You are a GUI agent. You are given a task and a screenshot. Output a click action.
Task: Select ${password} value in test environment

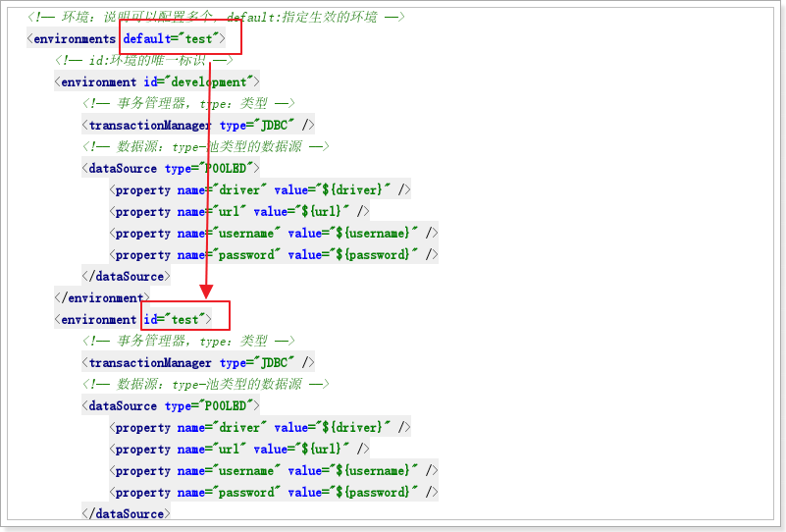[374, 493]
